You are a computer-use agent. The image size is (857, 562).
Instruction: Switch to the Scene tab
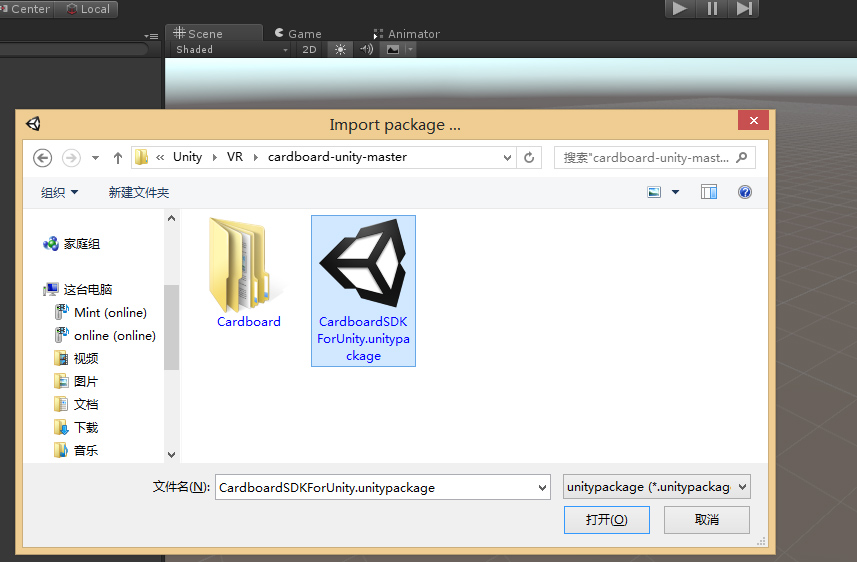214,33
